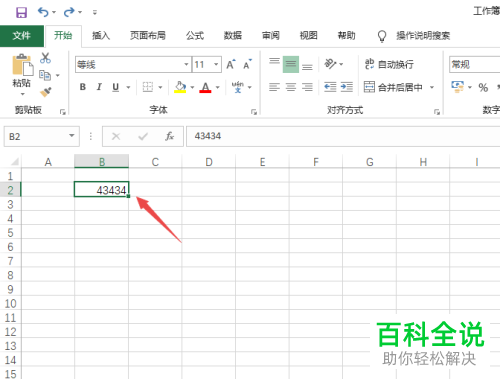
Task: Apply cell borders with the borders icon
Action: (148, 87)
